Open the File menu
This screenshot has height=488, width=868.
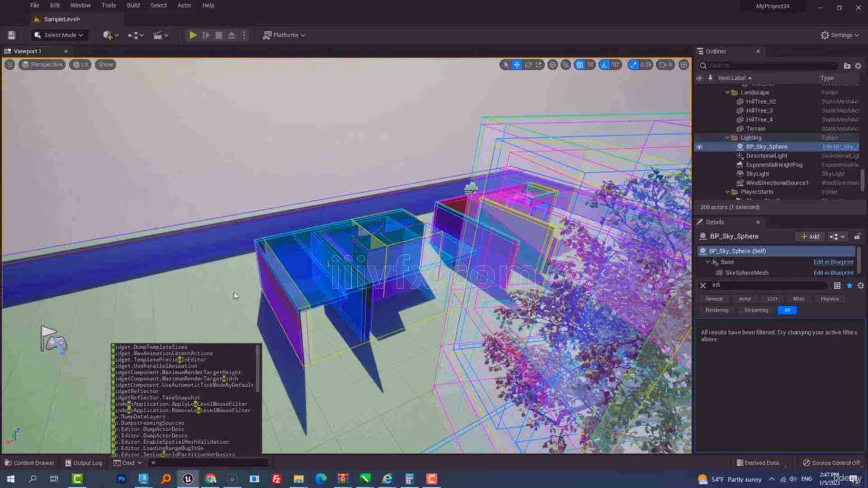pyautogui.click(x=34, y=5)
